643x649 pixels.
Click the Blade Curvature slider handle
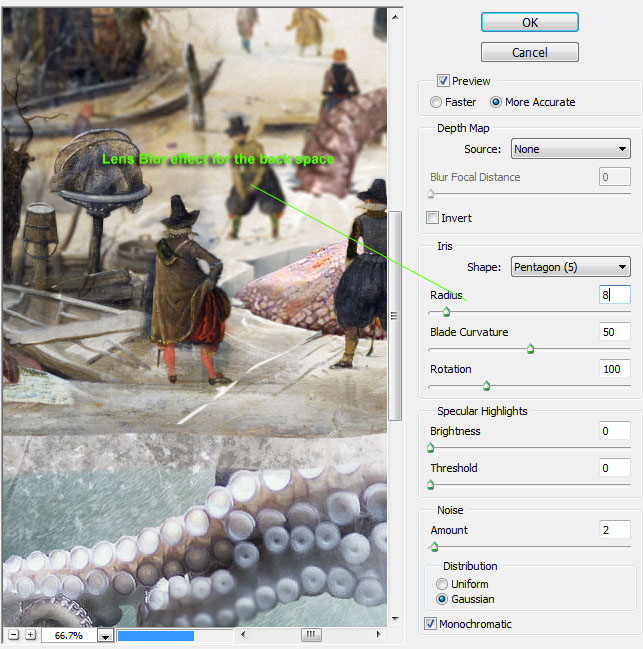coord(530,349)
